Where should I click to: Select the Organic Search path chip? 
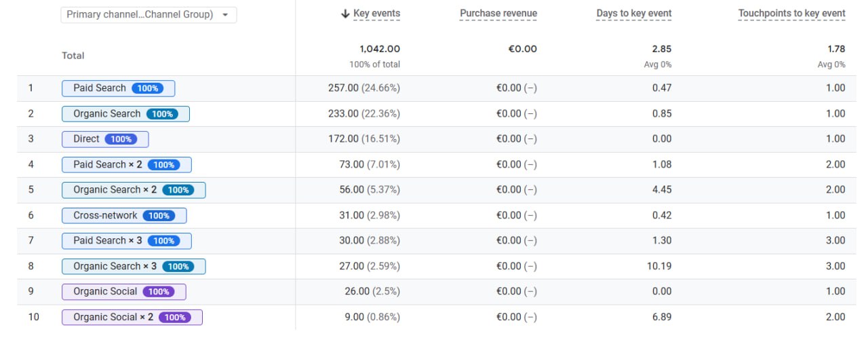pyautogui.click(x=106, y=114)
